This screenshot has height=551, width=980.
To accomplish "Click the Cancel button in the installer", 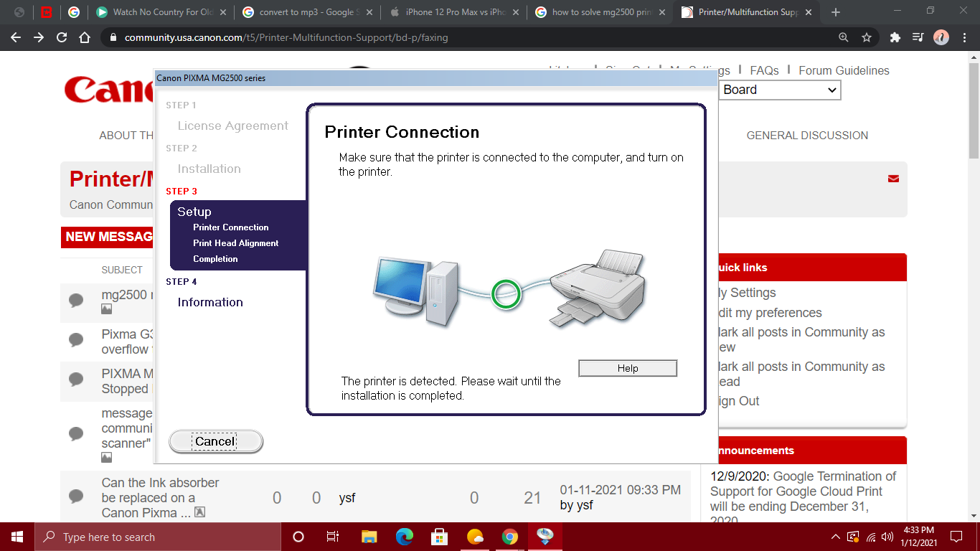I will pos(215,441).
